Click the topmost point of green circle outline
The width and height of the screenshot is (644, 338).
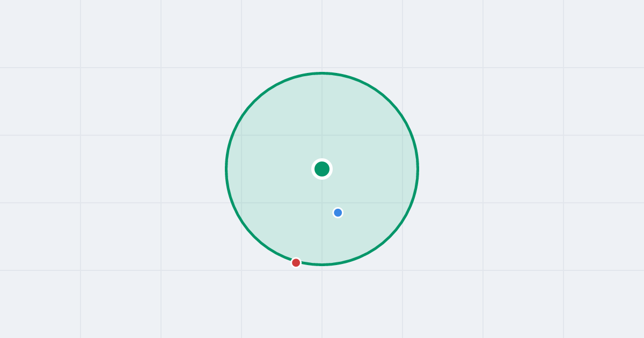pos(322,73)
